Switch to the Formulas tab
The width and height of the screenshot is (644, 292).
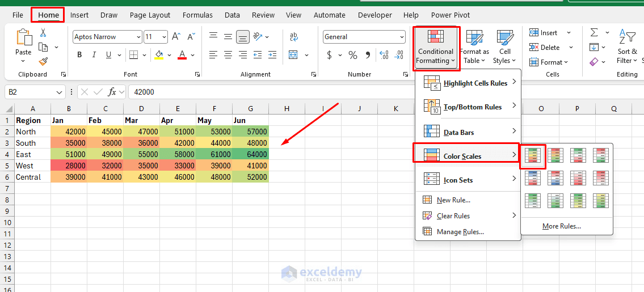(197, 15)
